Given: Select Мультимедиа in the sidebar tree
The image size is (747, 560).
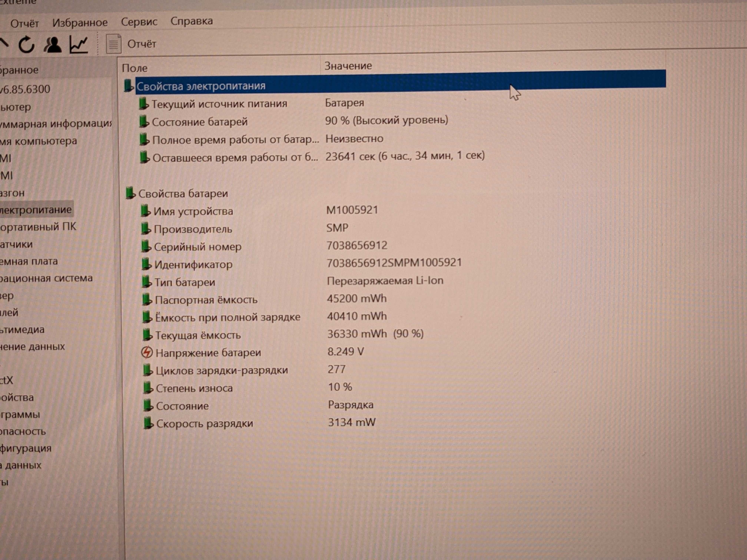Looking at the screenshot, I should [22, 329].
